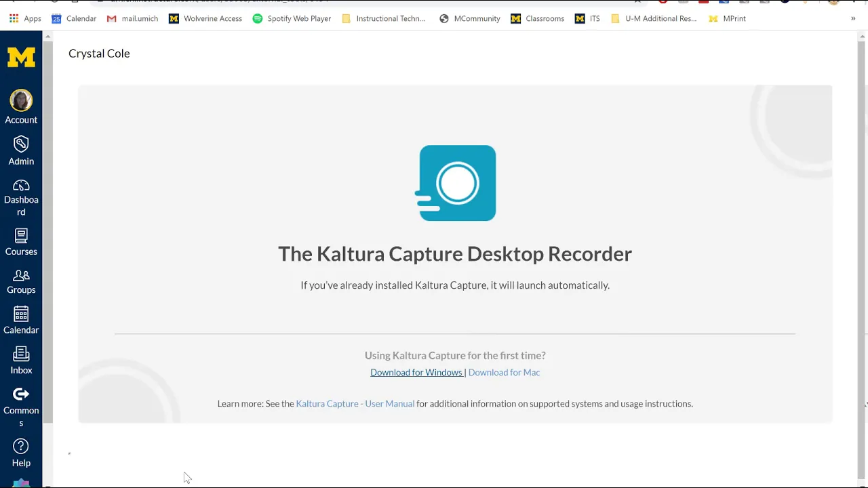
Task: Open the Help menu
Action: [21, 453]
